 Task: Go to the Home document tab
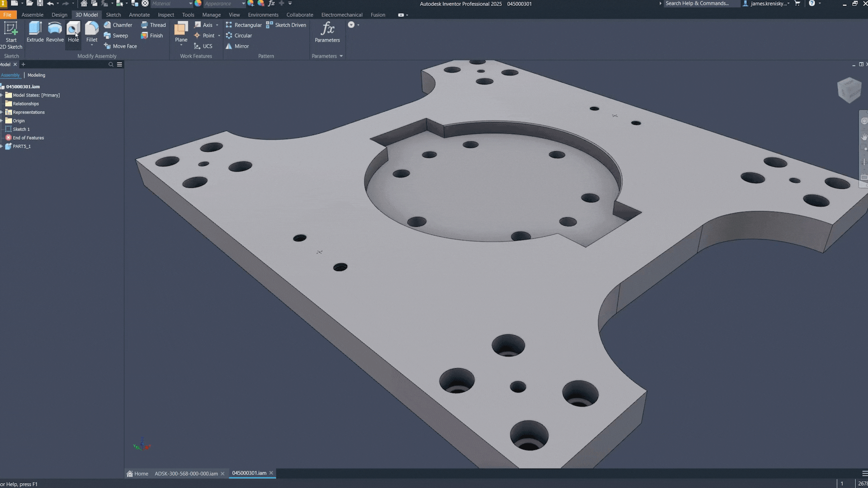click(137, 474)
